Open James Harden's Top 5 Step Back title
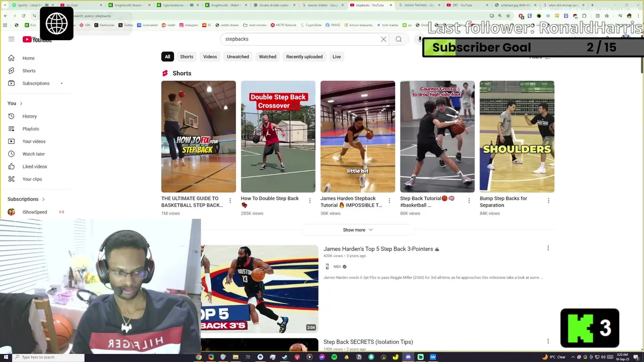 pos(381,249)
